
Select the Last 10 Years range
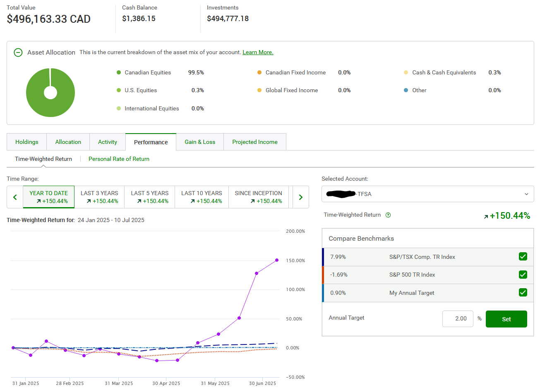coord(202,197)
